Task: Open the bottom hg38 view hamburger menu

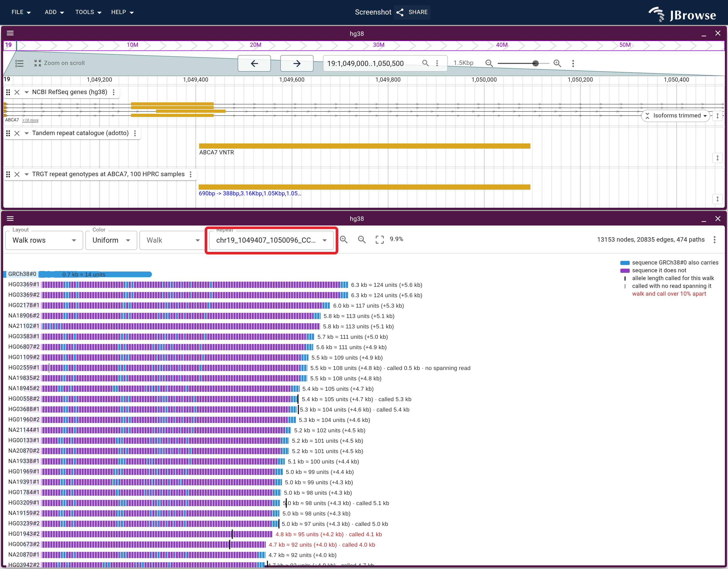Action: pyautogui.click(x=10, y=219)
